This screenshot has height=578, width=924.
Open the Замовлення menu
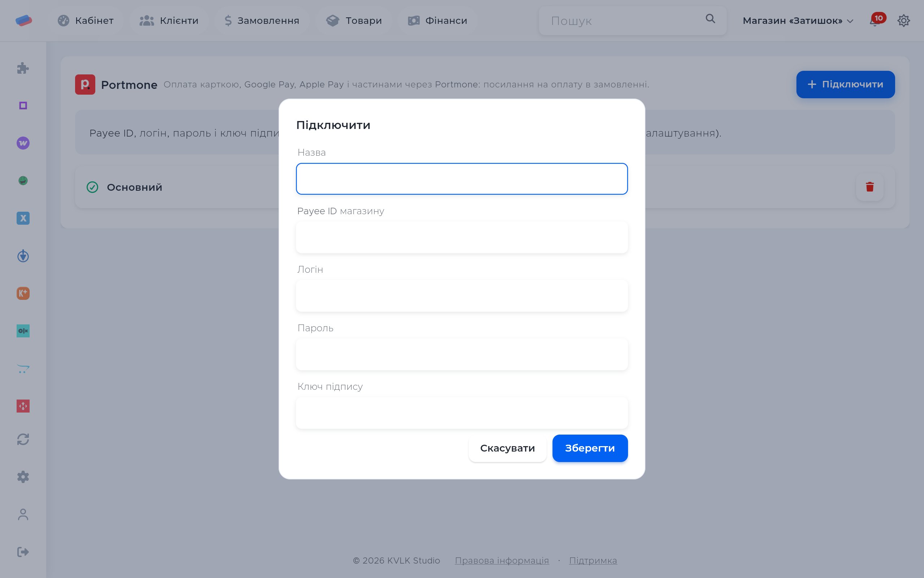pos(262,21)
